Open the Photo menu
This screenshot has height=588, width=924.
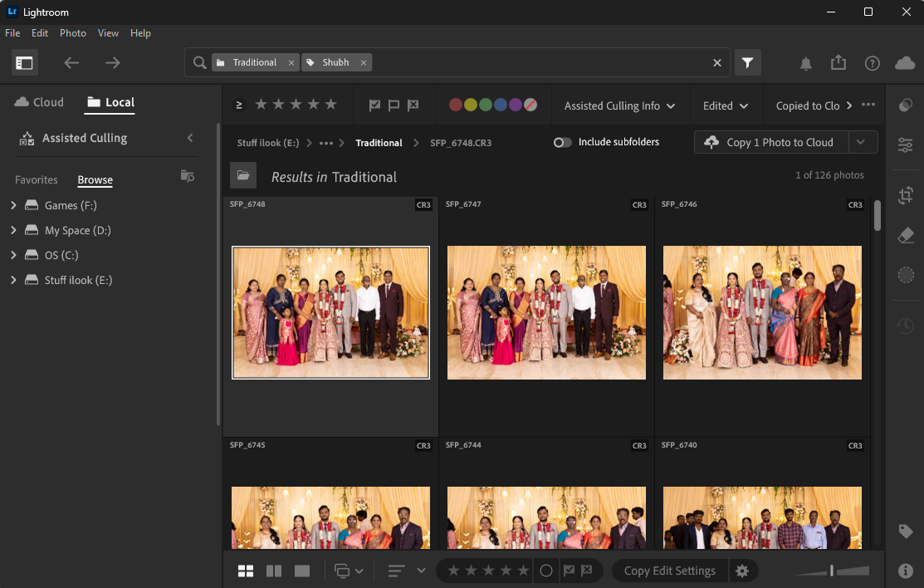point(73,33)
